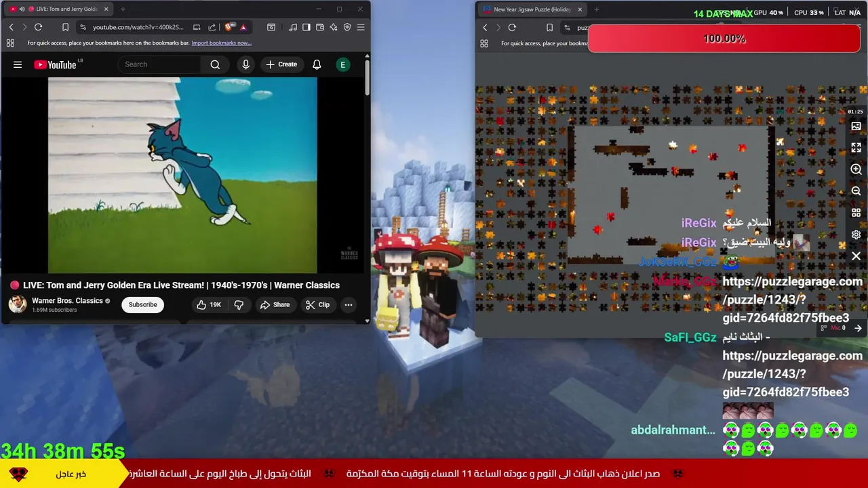Viewport: 868px width, 488px height.
Task: Click the youtube.com address bar URL
Action: (x=138, y=27)
